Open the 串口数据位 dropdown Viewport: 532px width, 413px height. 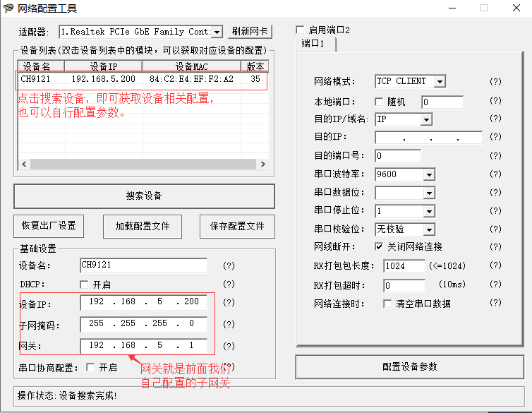429,193
